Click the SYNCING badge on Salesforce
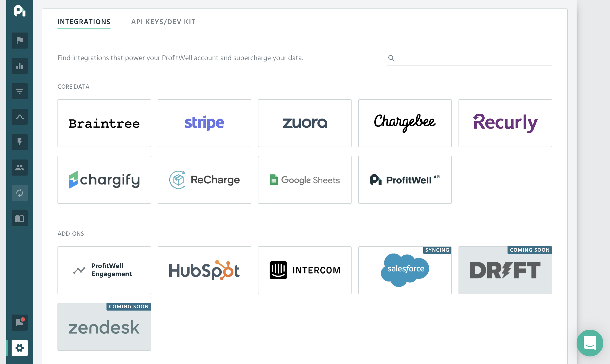Screen dimensions: 610x364 (437, 250)
